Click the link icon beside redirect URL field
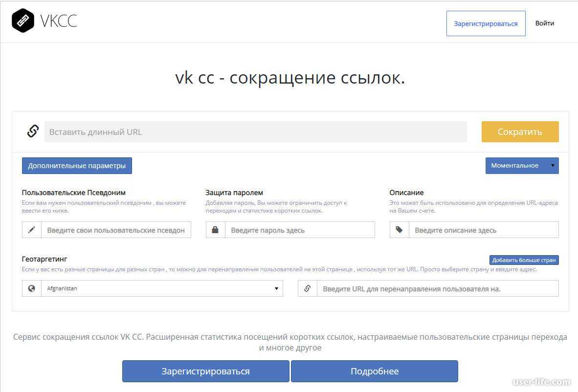This screenshot has width=578, height=392. click(308, 288)
